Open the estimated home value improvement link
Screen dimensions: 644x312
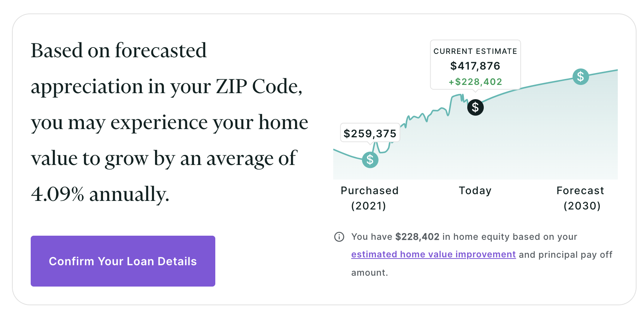pyautogui.click(x=433, y=254)
